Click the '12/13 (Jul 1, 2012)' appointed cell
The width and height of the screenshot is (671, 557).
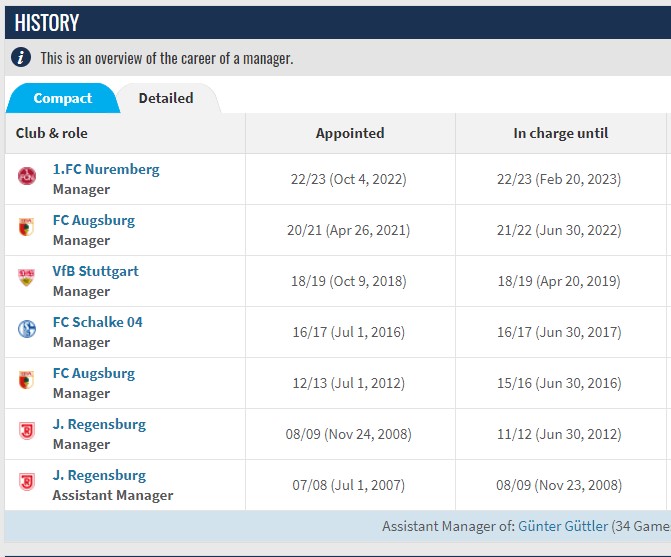point(349,383)
